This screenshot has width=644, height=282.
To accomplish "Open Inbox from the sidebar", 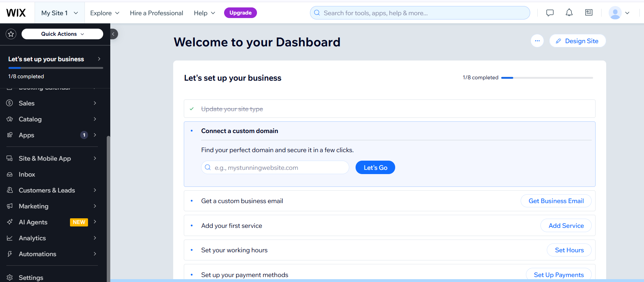I will click(x=27, y=174).
